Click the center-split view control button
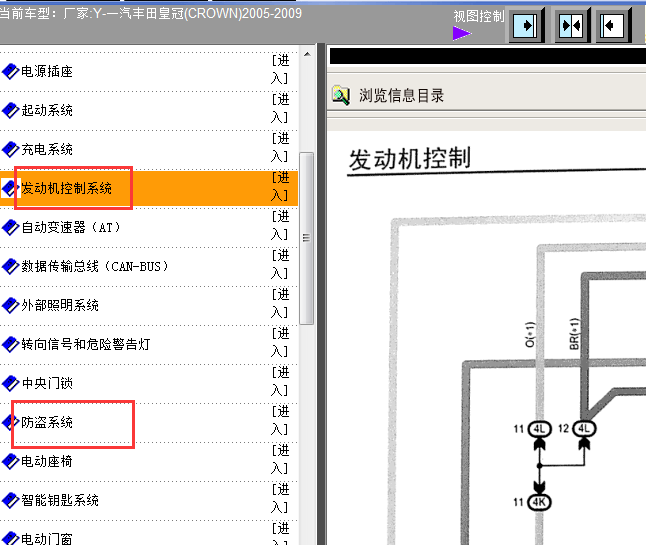 [571, 26]
